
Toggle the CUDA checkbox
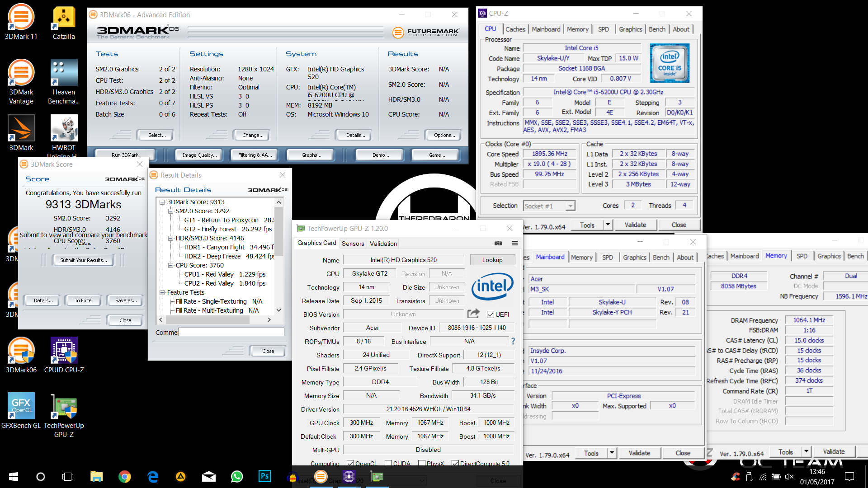pos(388,463)
